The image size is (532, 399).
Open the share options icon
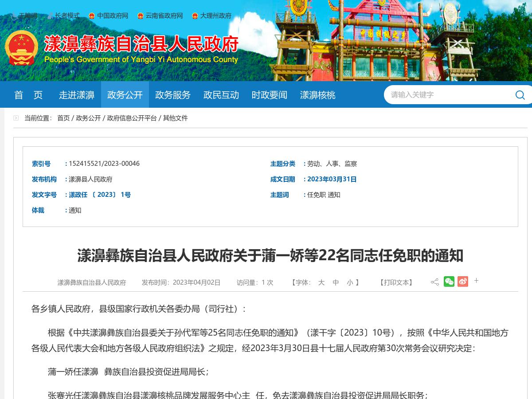point(435,282)
